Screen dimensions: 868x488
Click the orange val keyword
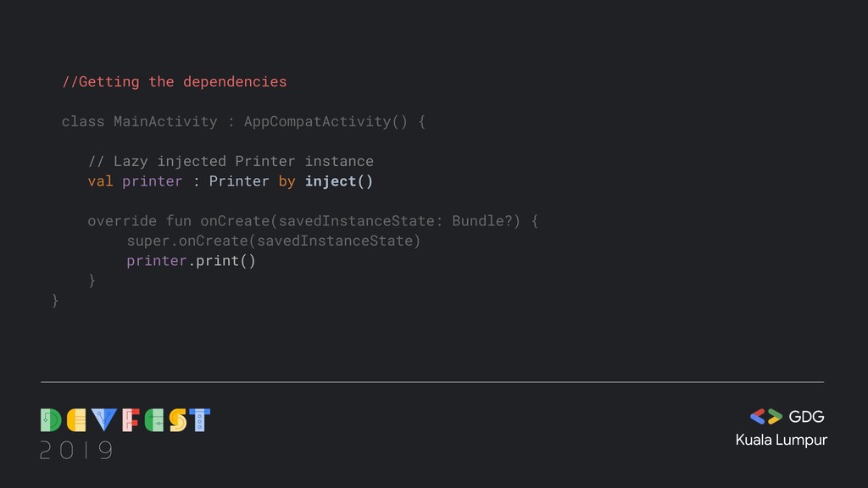[x=100, y=181]
